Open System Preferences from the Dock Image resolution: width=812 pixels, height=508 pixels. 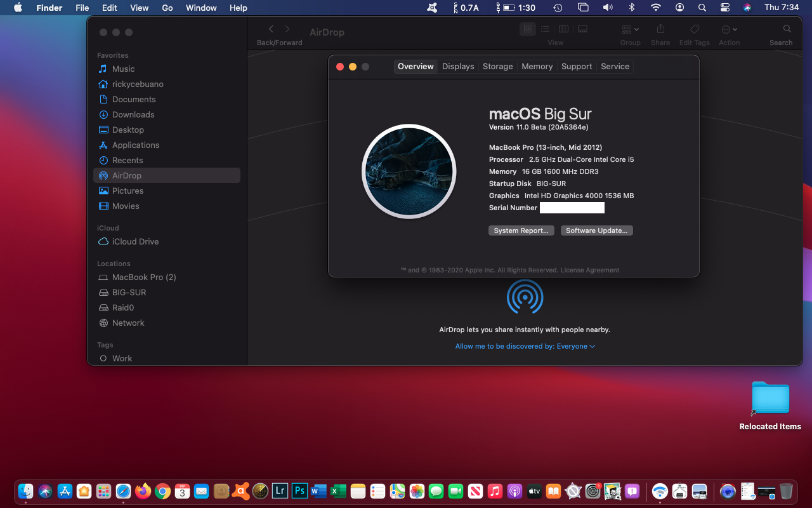[593, 491]
